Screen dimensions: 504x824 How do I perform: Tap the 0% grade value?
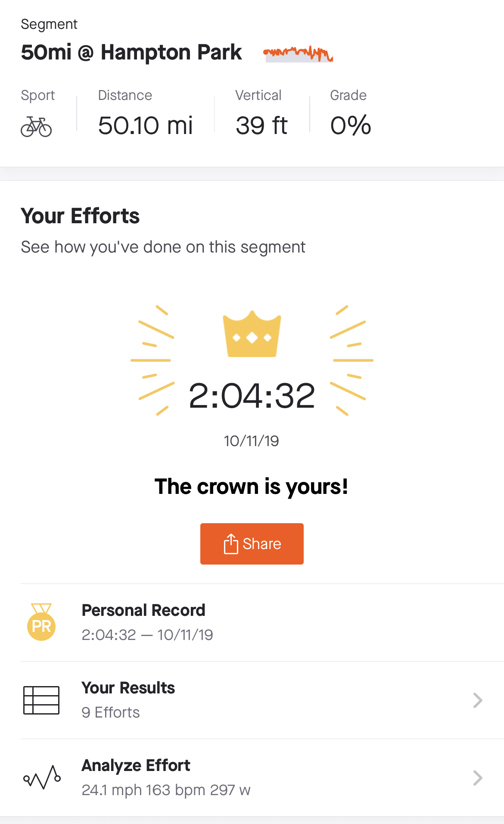coord(351,125)
